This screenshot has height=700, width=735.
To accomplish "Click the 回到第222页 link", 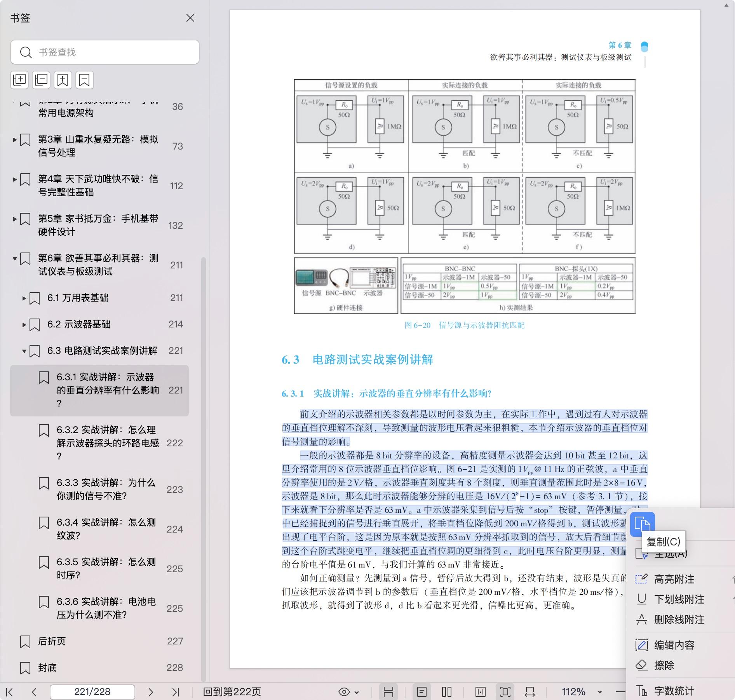I will tap(232, 692).
